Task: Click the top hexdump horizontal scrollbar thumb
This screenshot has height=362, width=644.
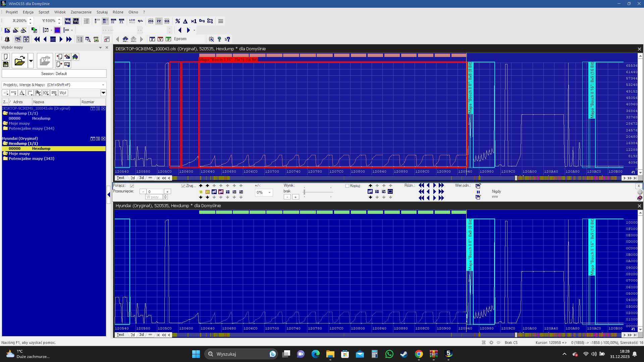Action: [x=516, y=178]
